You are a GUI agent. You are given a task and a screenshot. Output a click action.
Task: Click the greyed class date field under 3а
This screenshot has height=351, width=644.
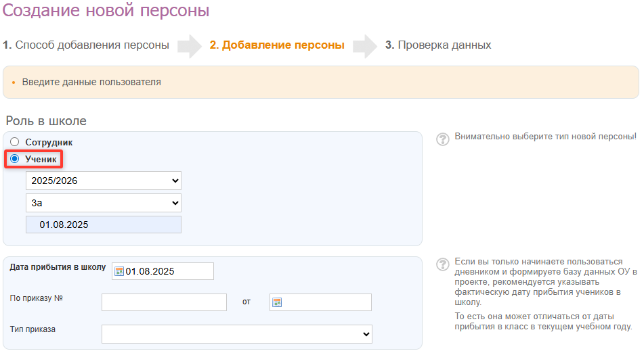coord(104,225)
